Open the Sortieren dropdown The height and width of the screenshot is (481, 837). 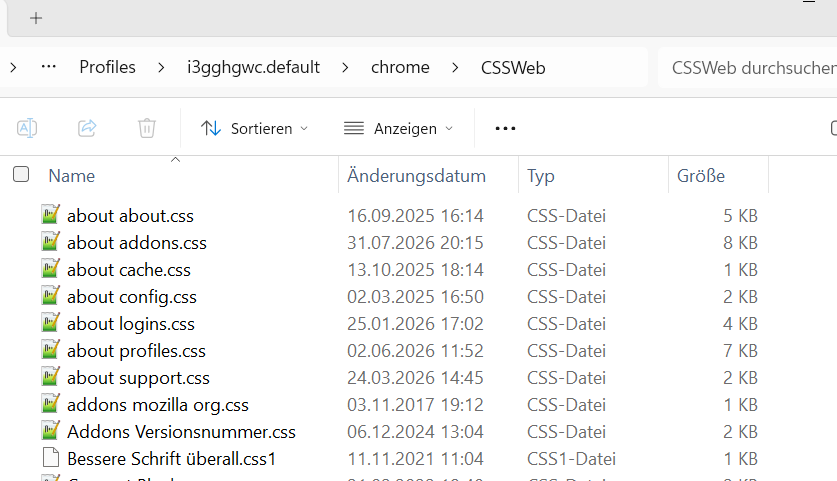point(255,128)
